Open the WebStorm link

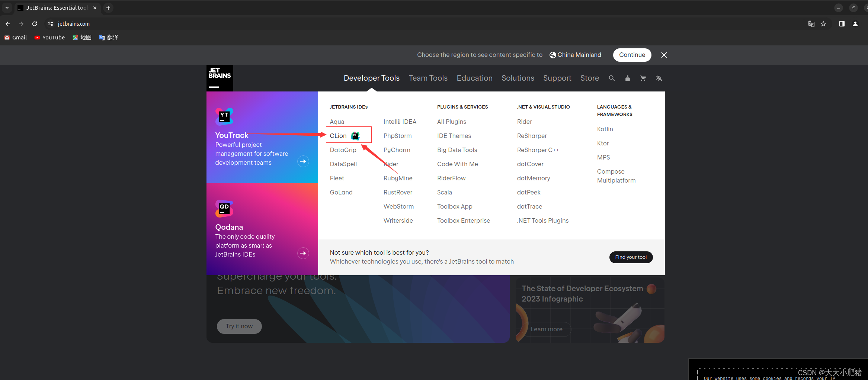pos(399,207)
